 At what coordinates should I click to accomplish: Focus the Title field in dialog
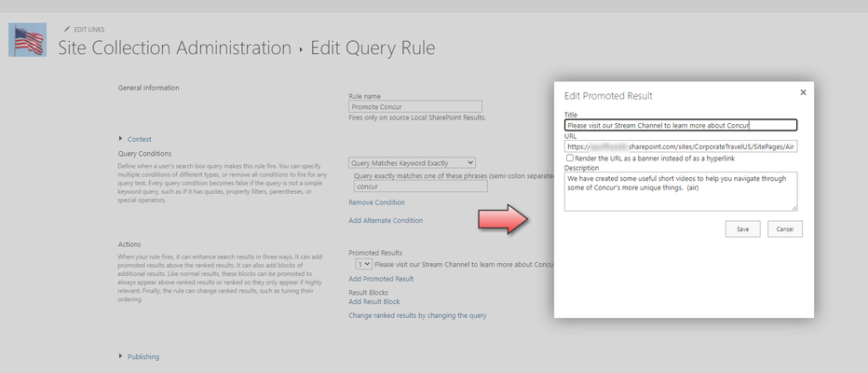click(681, 125)
